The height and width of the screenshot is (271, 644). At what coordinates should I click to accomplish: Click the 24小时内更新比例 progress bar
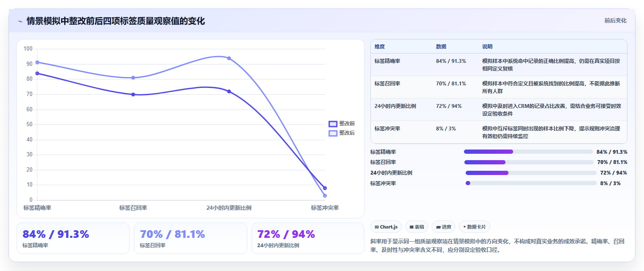tap(531, 173)
